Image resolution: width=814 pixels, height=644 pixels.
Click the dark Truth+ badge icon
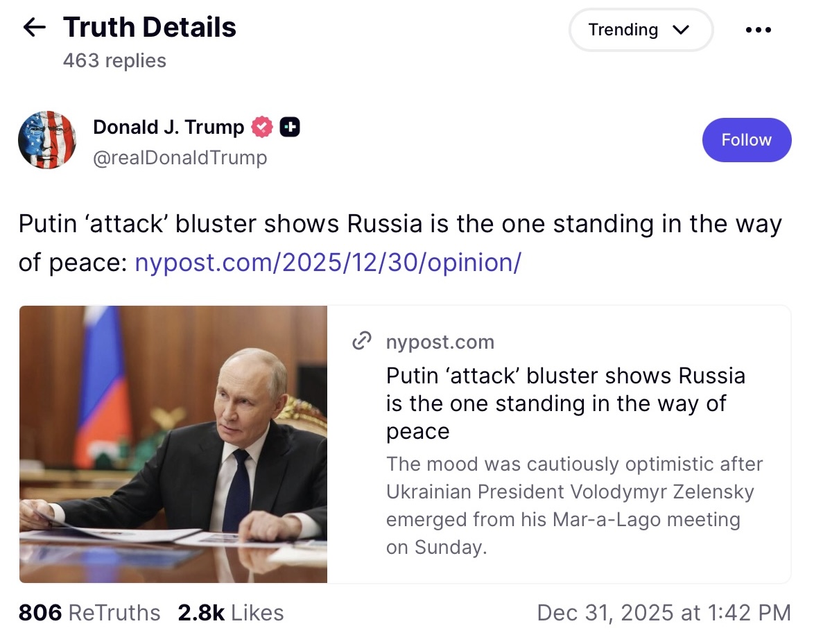(x=290, y=126)
